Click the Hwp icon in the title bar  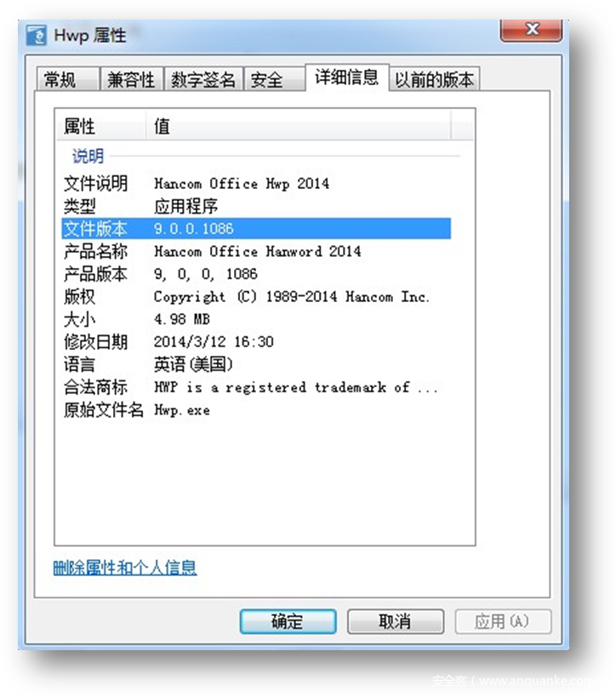(x=36, y=35)
